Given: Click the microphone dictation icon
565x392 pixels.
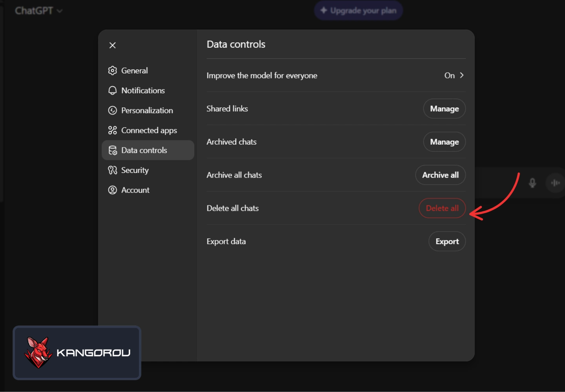Looking at the screenshot, I should [532, 183].
